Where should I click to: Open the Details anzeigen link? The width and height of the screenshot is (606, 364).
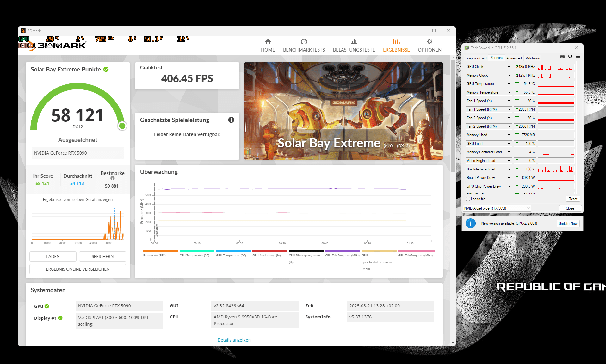click(x=234, y=340)
